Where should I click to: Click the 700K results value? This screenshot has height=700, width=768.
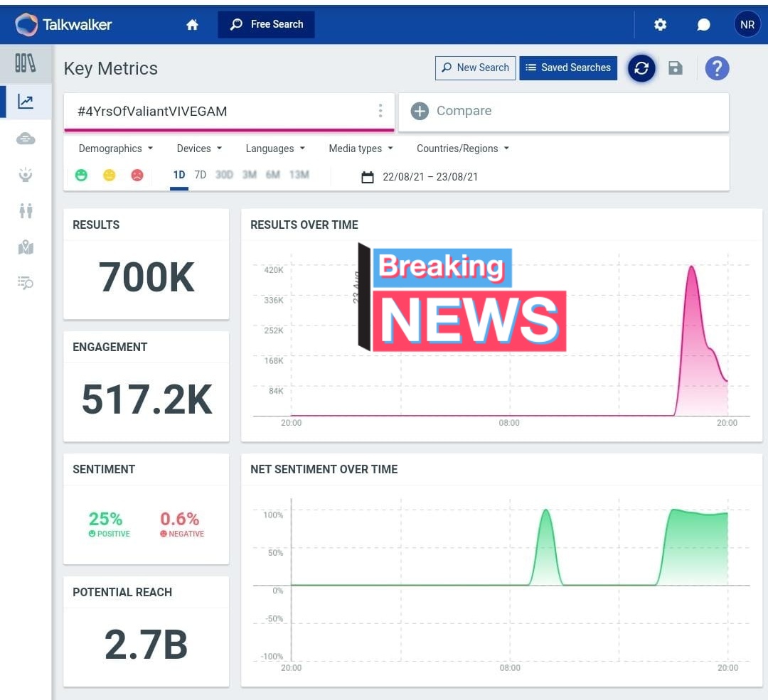click(x=146, y=278)
